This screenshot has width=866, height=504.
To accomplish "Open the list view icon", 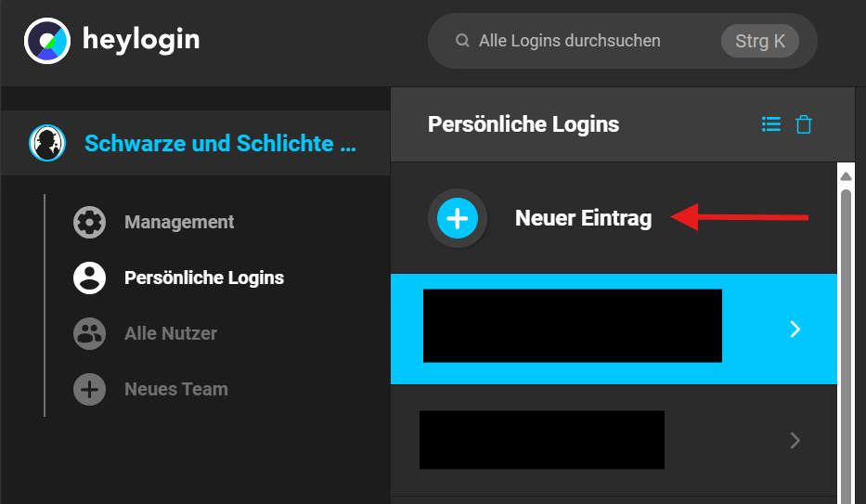I will click(770, 124).
